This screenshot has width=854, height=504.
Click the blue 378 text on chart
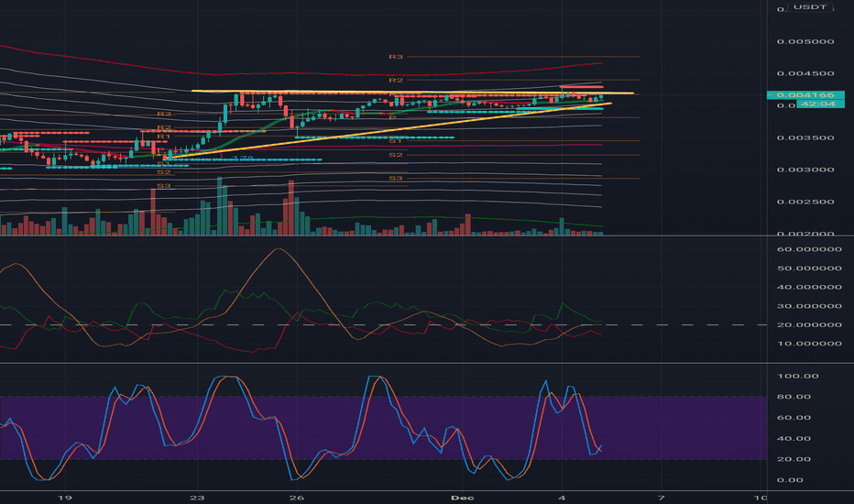point(243,159)
